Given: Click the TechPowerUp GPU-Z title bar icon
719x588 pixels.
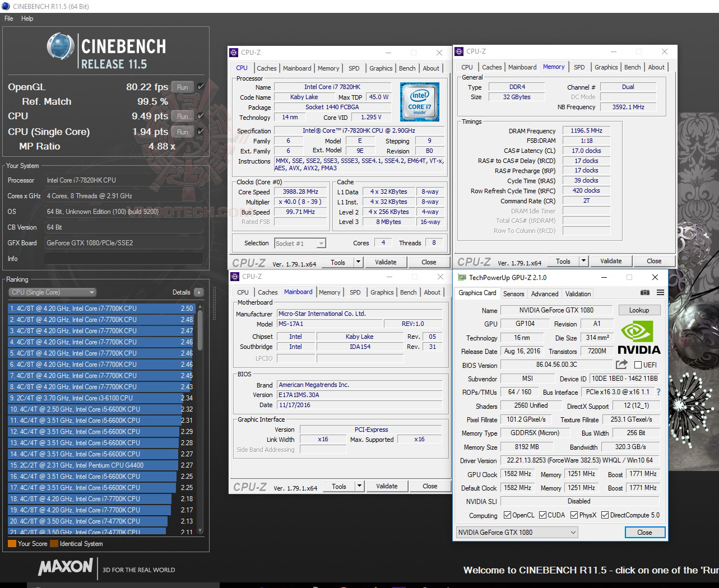Looking at the screenshot, I should click(x=462, y=277).
